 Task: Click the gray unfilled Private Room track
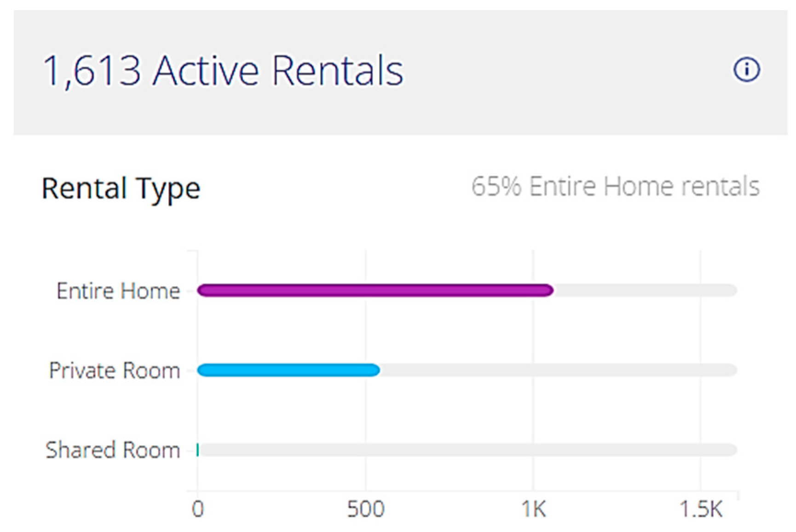557,370
